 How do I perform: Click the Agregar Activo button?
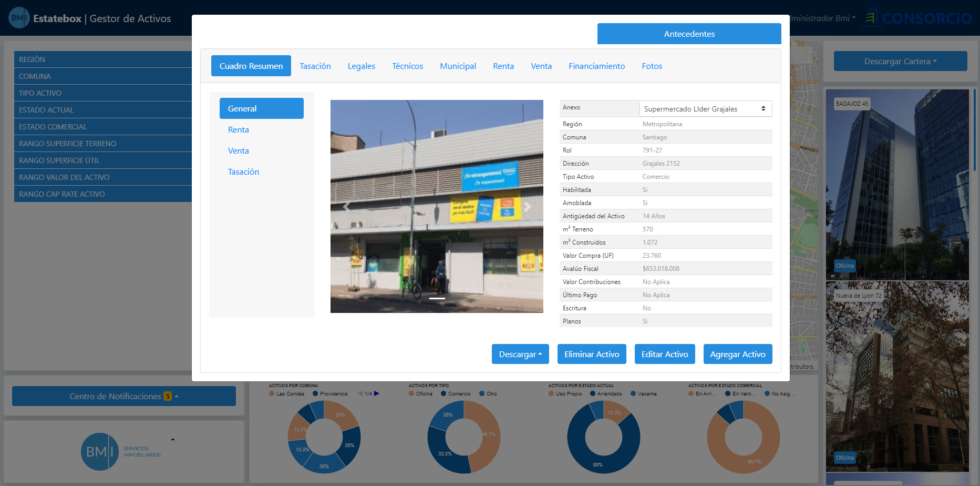(738, 354)
